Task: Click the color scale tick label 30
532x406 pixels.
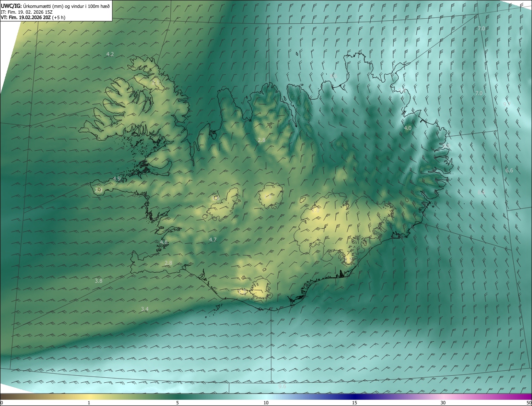Action: 443,403
